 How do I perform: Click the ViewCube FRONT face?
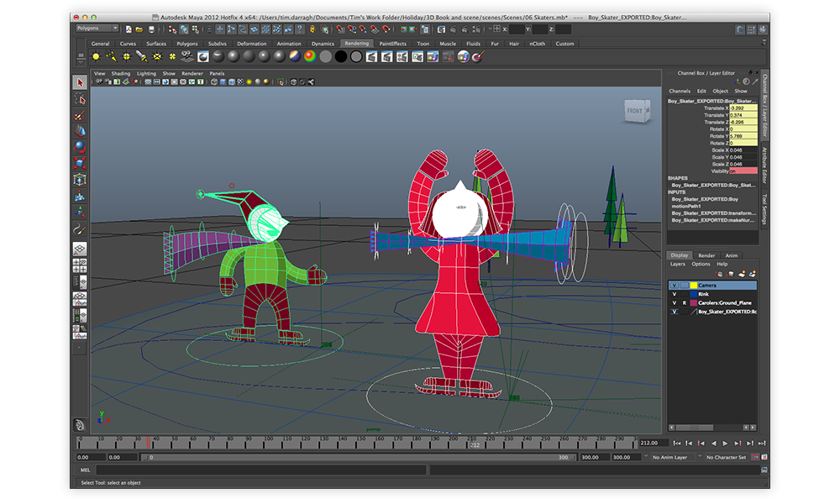tap(635, 111)
